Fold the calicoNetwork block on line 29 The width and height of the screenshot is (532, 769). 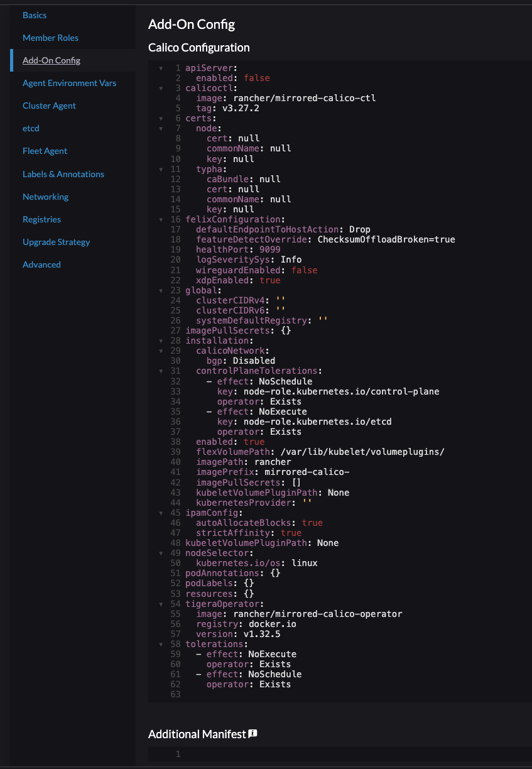[161, 351]
